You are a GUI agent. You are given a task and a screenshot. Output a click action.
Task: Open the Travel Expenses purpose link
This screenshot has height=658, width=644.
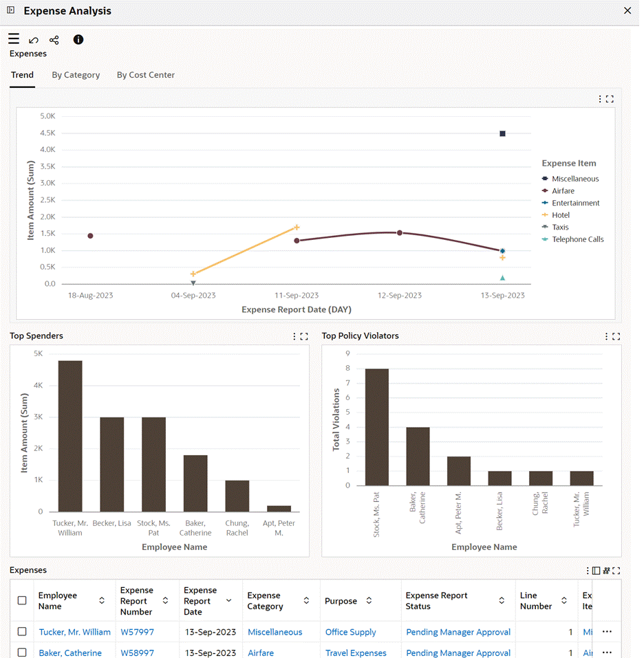point(356,653)
